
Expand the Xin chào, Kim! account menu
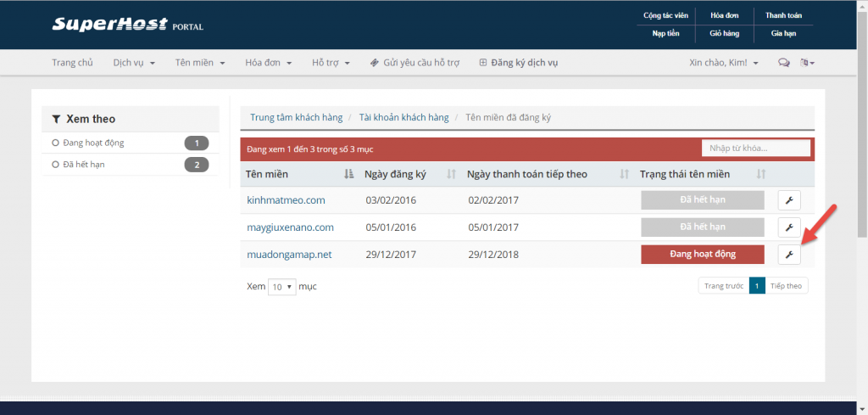coord(724,63)
